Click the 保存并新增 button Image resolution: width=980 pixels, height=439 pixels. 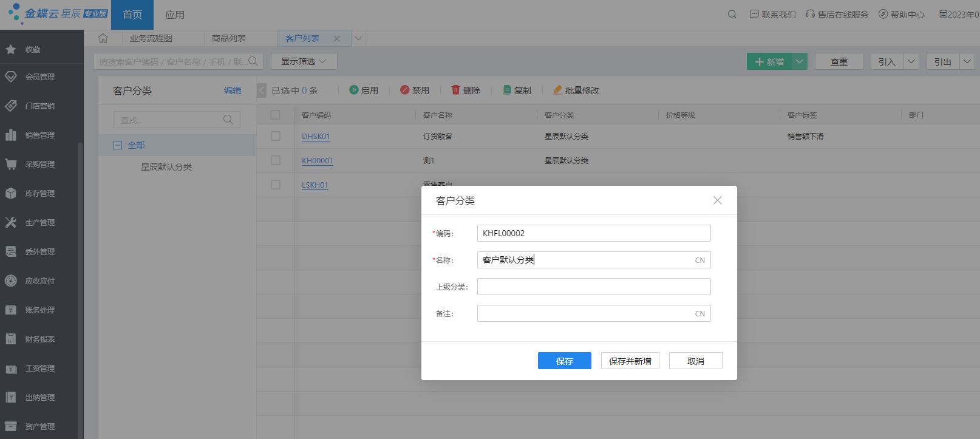630,361
